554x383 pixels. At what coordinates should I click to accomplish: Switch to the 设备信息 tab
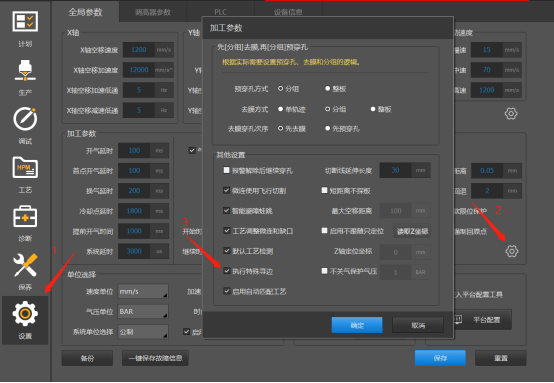[288, 12]
